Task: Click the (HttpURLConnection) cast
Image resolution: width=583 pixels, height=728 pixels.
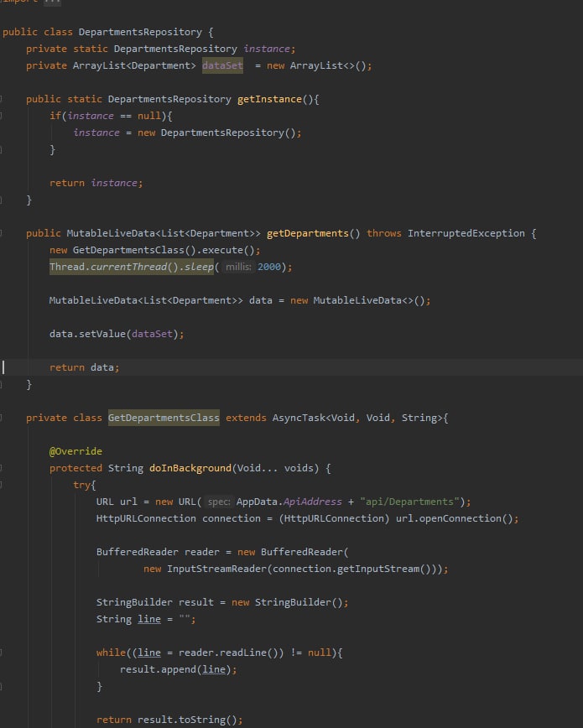Action: pyautogui.click(x=334, y=518)
